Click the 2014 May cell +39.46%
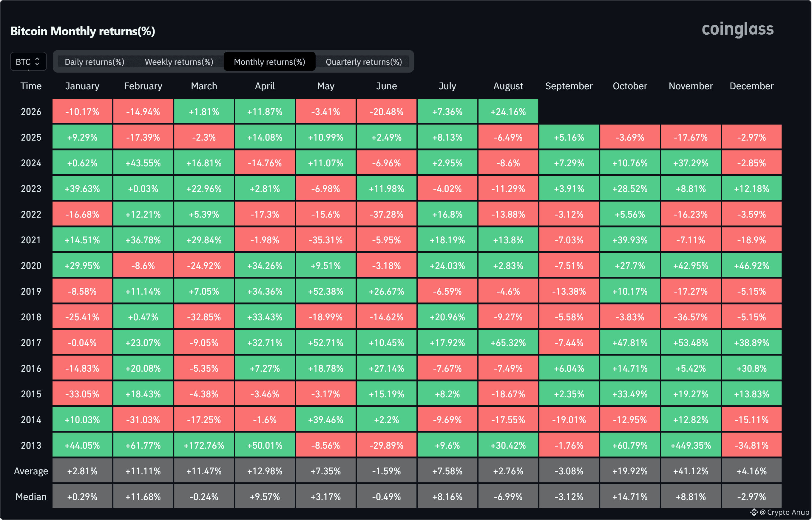 326,419
